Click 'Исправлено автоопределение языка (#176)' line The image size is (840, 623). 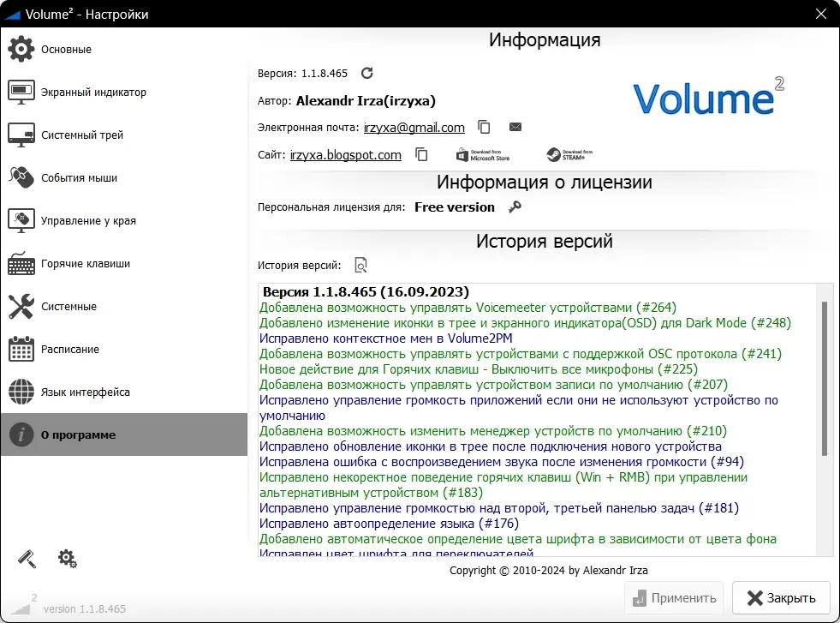tap(389, 524)
